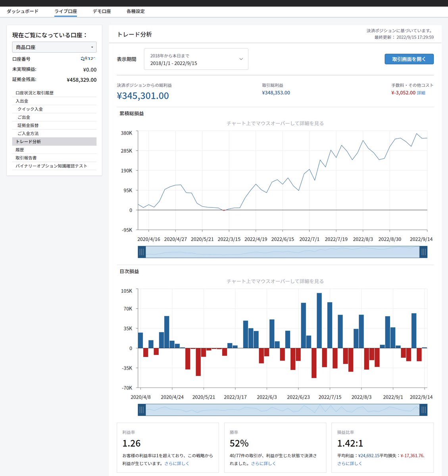This screenshot has width=448, height=476.
Task: Click the 日次損益 chart heading
Action: tap(129, 272)
